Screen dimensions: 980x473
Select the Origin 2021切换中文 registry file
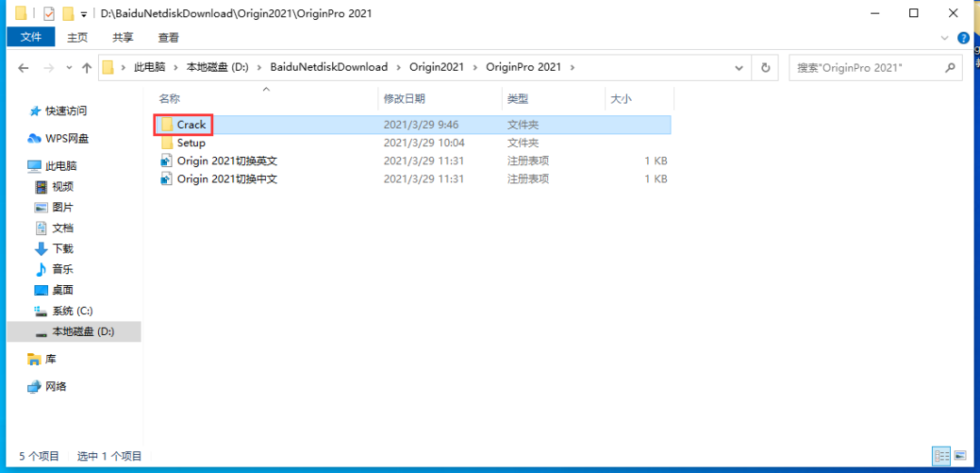(226, 179)
